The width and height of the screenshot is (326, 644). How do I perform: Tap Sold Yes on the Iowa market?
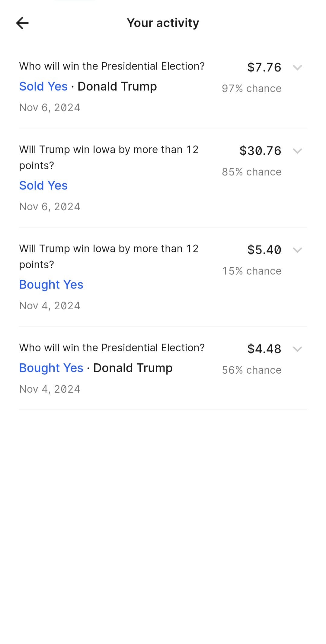43,185
